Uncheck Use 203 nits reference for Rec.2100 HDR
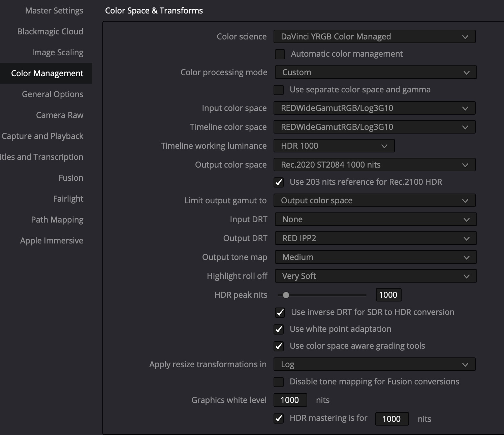 pos(279,182)
